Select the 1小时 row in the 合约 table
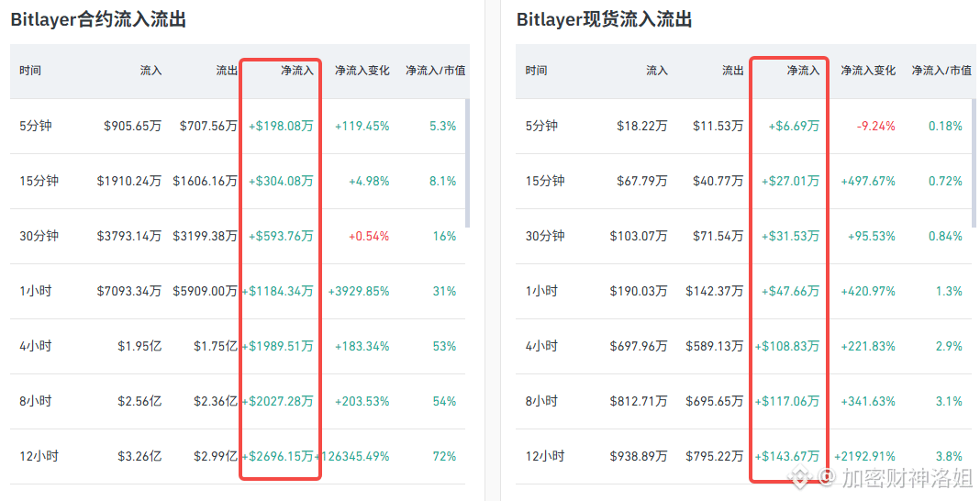This screenshot has width=980, height=501. point(238,291)
